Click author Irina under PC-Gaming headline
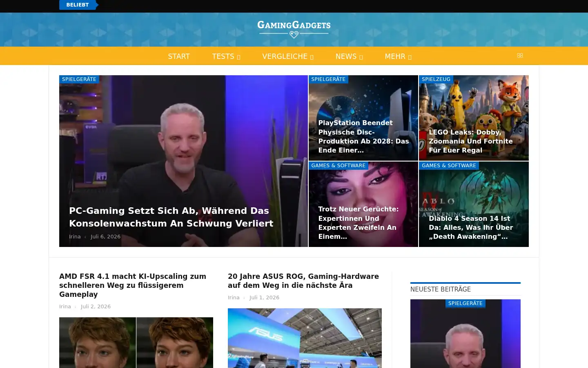The height and width of the screenshot is (368, 588). (75, 237)
